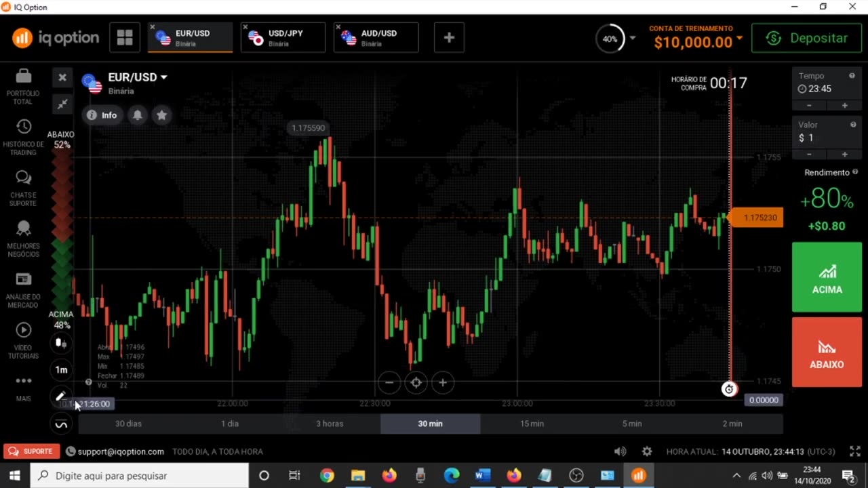
Task: Open Google Chrome from taskbar
Action: [x=327, y=476]
